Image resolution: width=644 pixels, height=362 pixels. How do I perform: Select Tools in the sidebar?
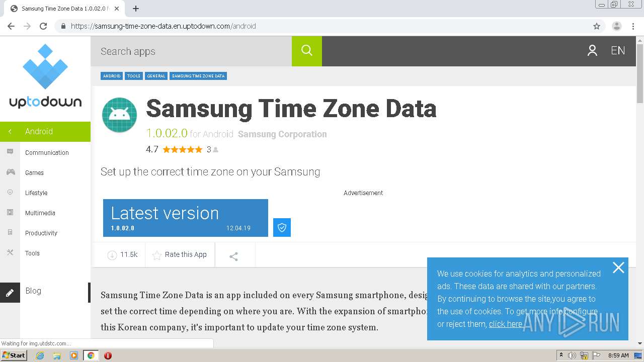[x=32, y=253]
